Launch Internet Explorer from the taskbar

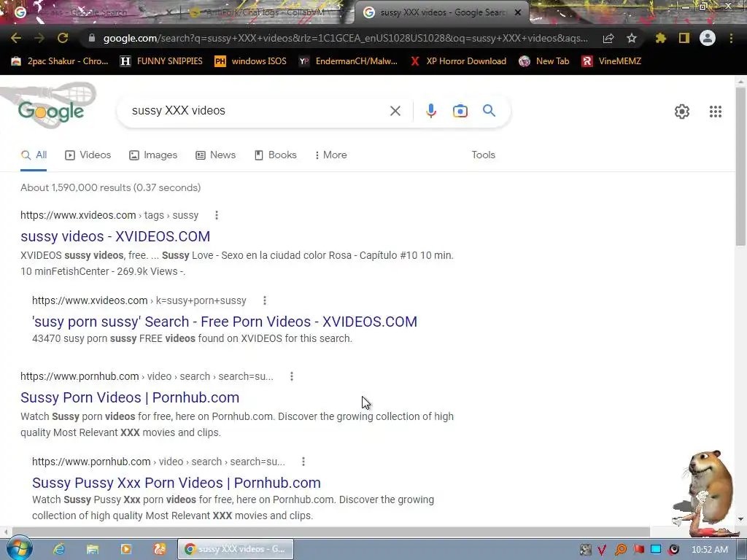tap(59, 549)
